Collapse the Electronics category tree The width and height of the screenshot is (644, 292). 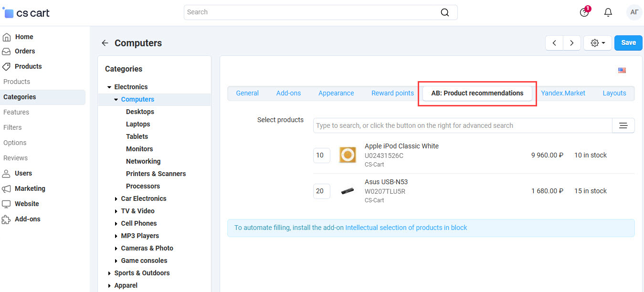(x=109, y=87)
